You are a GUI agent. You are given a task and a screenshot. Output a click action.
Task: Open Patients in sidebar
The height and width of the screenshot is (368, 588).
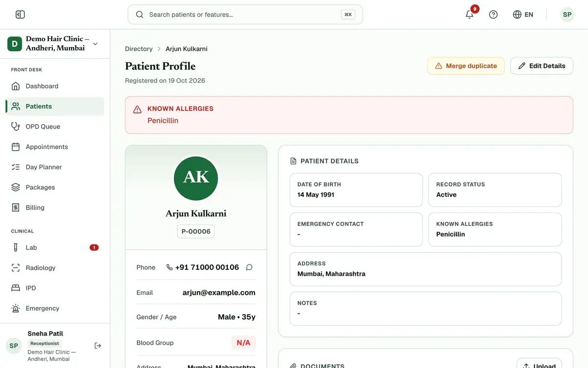coord(55,106)
